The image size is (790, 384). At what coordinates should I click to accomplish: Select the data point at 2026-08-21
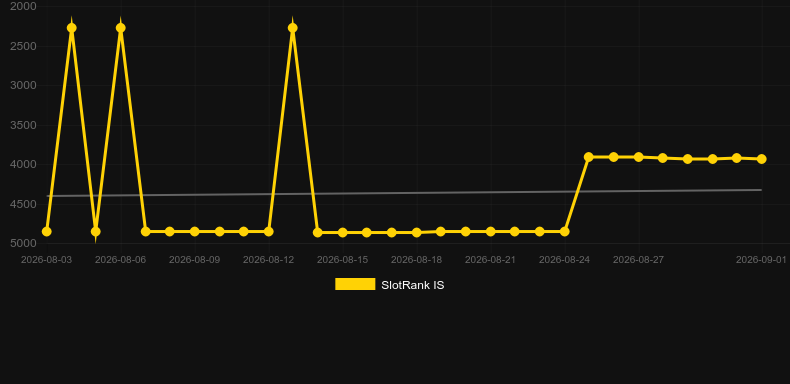pyautogui.click(x=490, y=231)
